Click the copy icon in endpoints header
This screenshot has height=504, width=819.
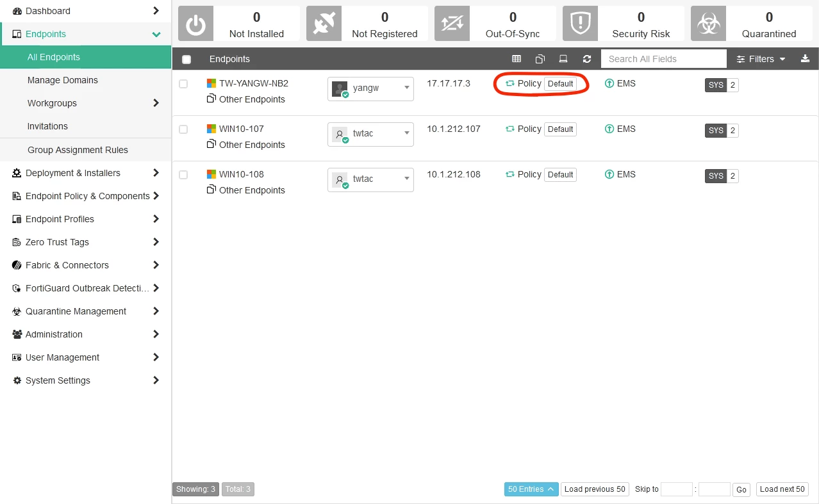[x=540, y=59]
